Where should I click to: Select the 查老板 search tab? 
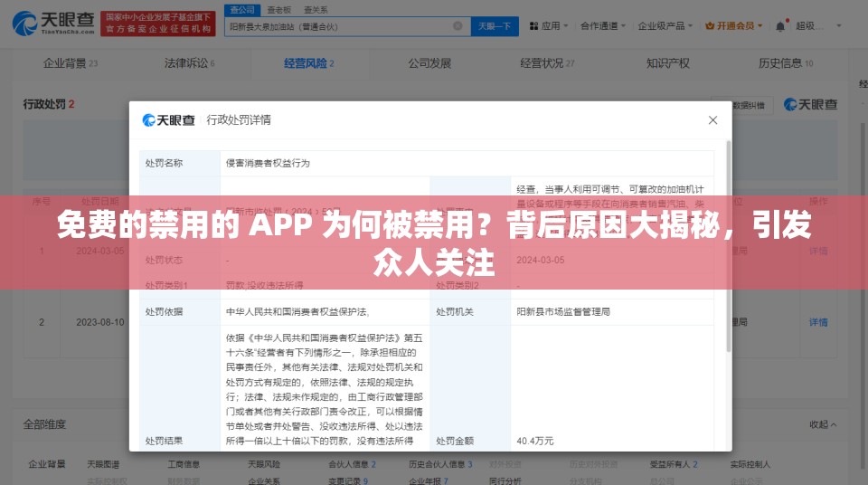(278, 10)
